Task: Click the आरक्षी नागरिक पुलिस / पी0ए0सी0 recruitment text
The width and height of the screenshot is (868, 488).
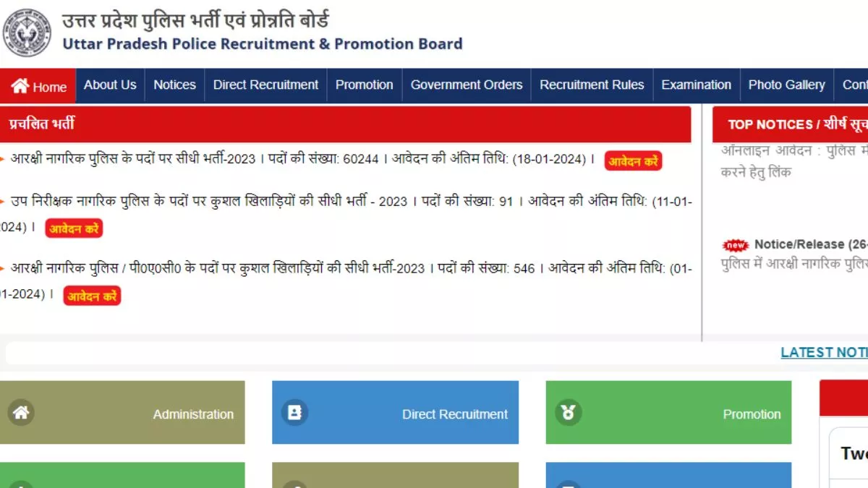Action: (x=346, y=281)
